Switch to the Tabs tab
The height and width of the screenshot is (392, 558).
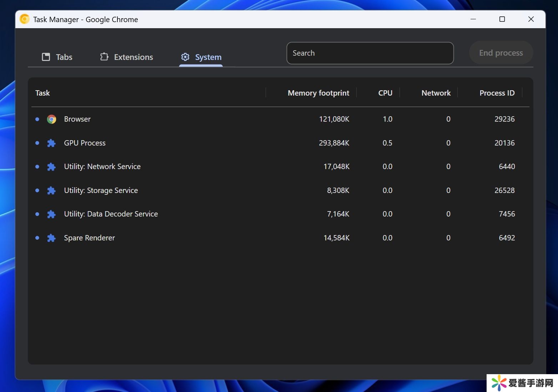(x=57, y=57)
